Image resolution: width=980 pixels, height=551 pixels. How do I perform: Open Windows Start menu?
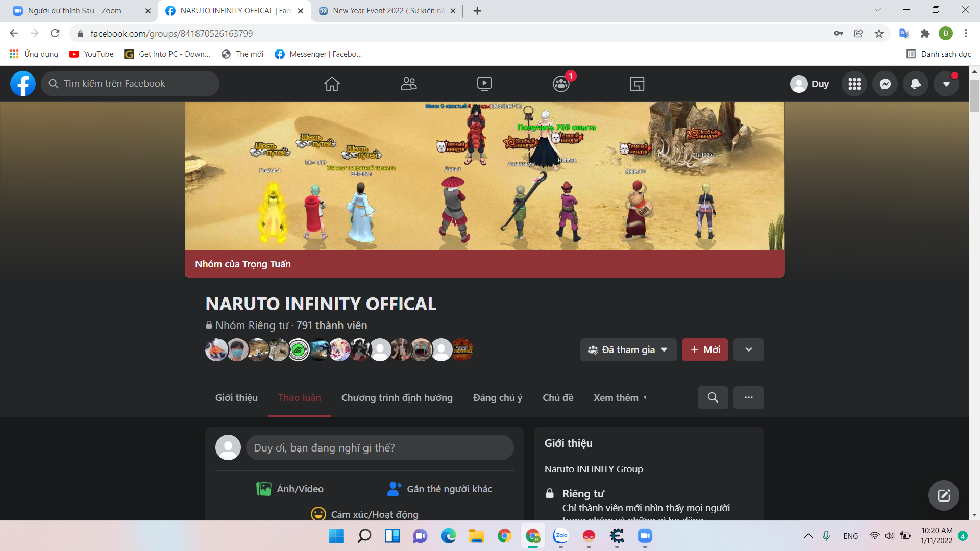click(336, 536)
